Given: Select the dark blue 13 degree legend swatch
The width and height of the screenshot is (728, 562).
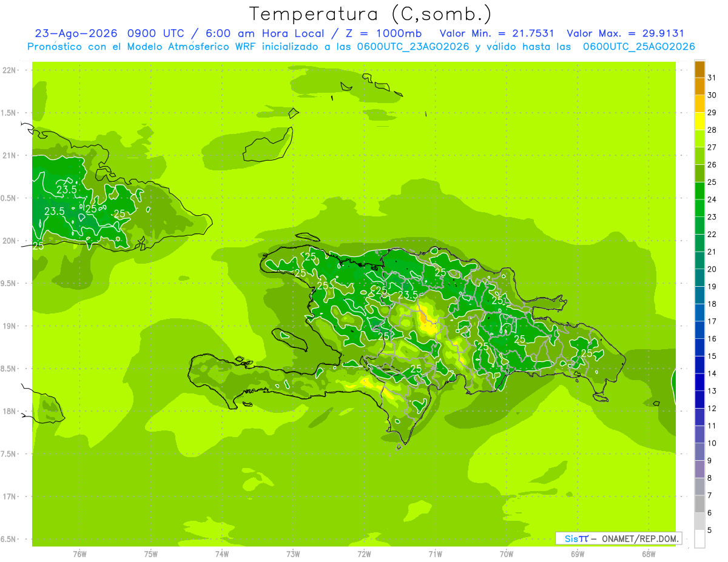Looking at the screenshot, I should pyautogui.click(x=699, y=382).
